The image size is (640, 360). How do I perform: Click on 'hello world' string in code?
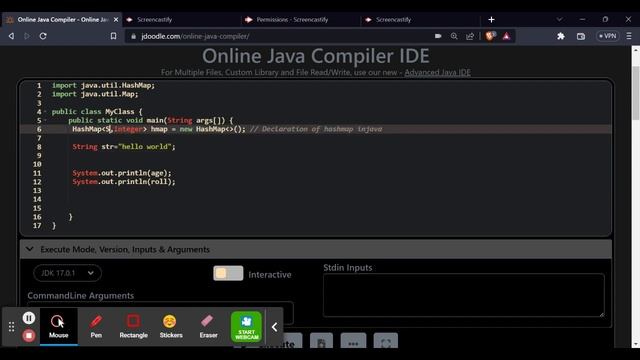146,147
